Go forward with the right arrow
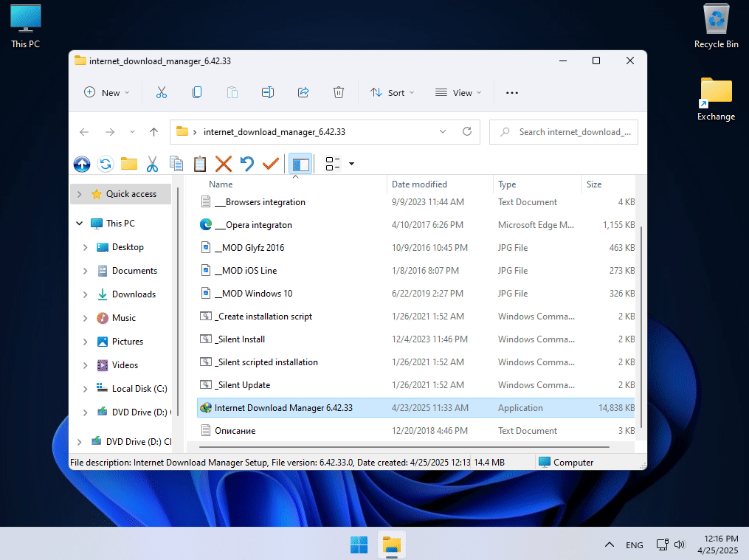Viewport: 749px width, 560px height. click(x=110, y=132)
